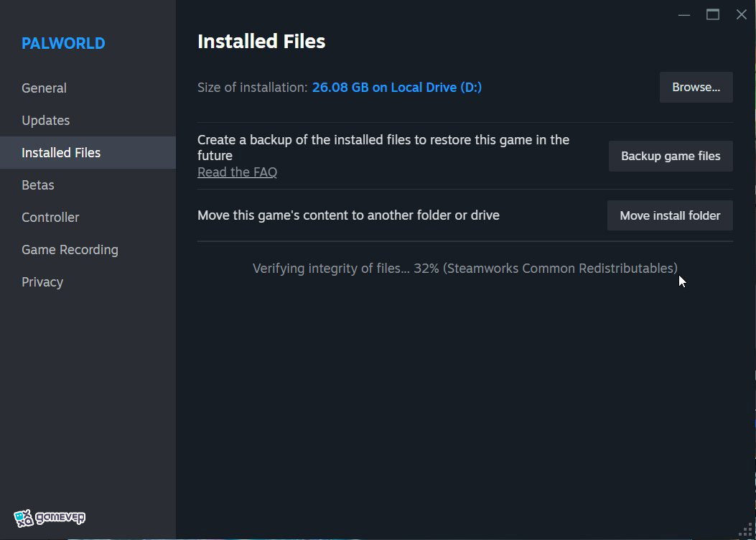Minimize the properties window

click(x=683, y=15)
